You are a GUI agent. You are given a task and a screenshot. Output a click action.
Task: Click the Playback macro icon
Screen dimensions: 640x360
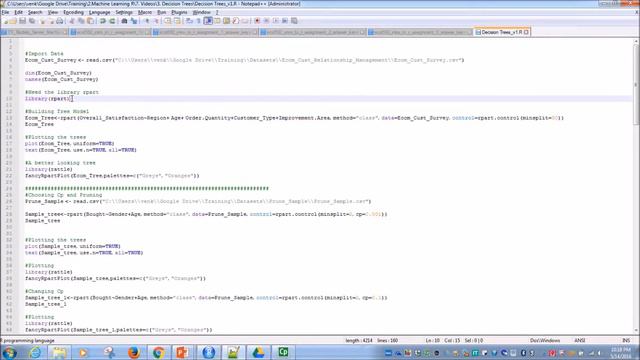coord(276,21)
